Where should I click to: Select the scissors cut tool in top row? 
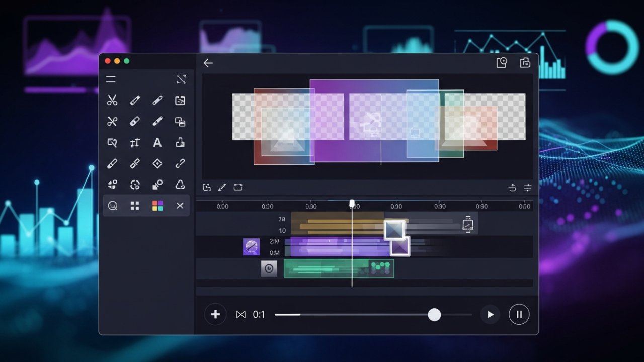[112, 101]
